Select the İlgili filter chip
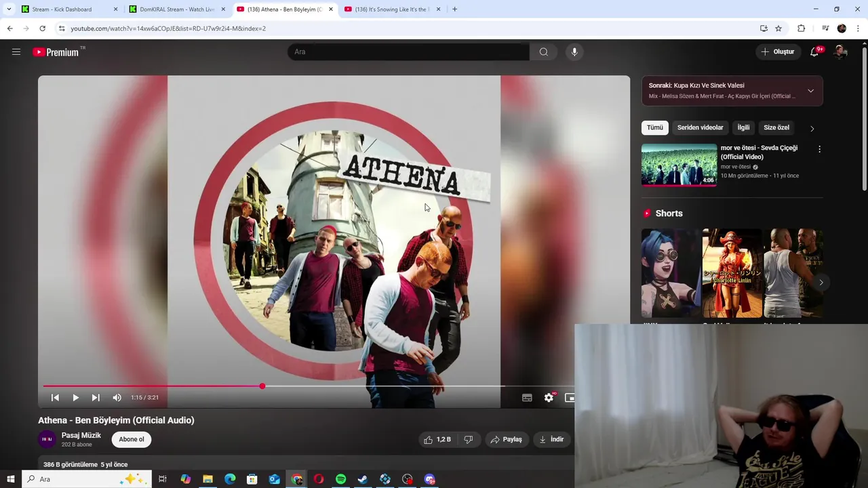Image resolution: width=868 pixels, height=488 pixels. tap(743, 127)
